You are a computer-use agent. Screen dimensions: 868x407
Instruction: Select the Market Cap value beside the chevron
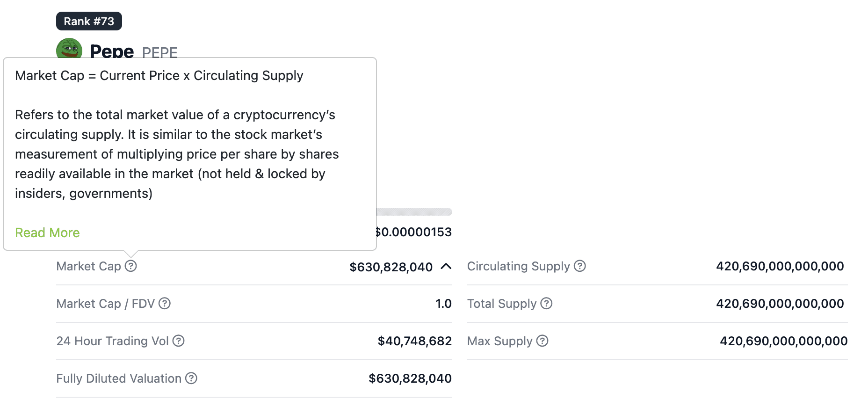[x=391, y=267]
